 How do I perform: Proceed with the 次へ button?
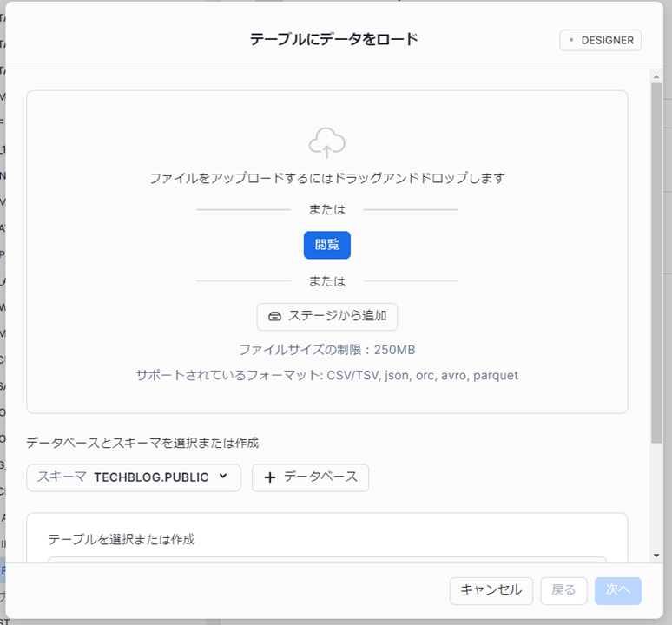pyautogui.click(x=617, y=590)
